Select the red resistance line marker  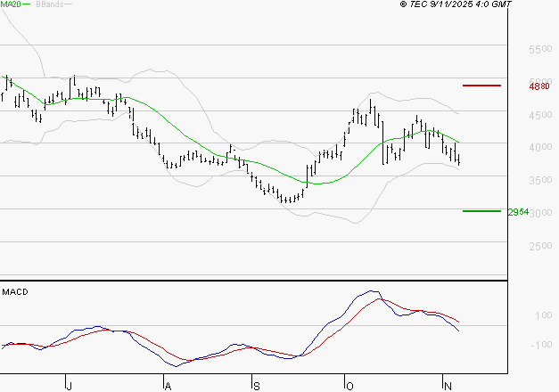[481, 86]
